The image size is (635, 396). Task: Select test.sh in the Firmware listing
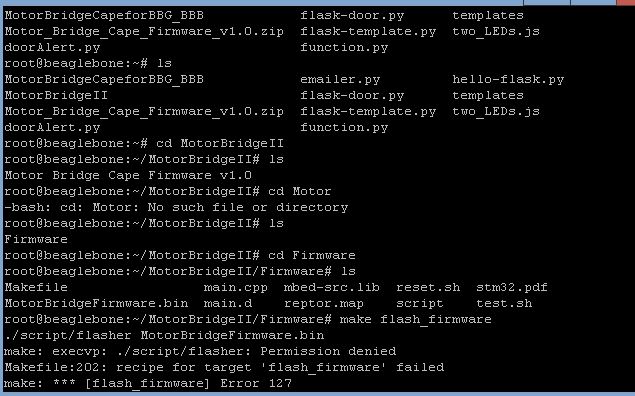point(504,303)
